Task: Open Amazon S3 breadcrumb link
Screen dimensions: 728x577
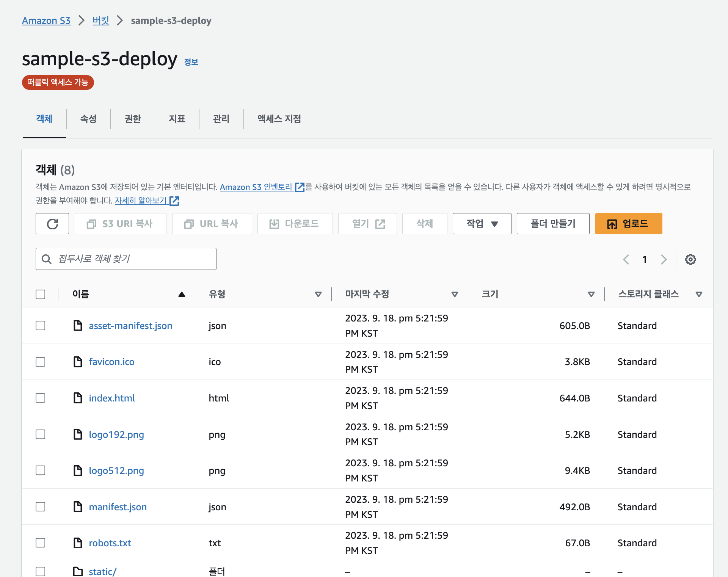Action: pos(46,20)
